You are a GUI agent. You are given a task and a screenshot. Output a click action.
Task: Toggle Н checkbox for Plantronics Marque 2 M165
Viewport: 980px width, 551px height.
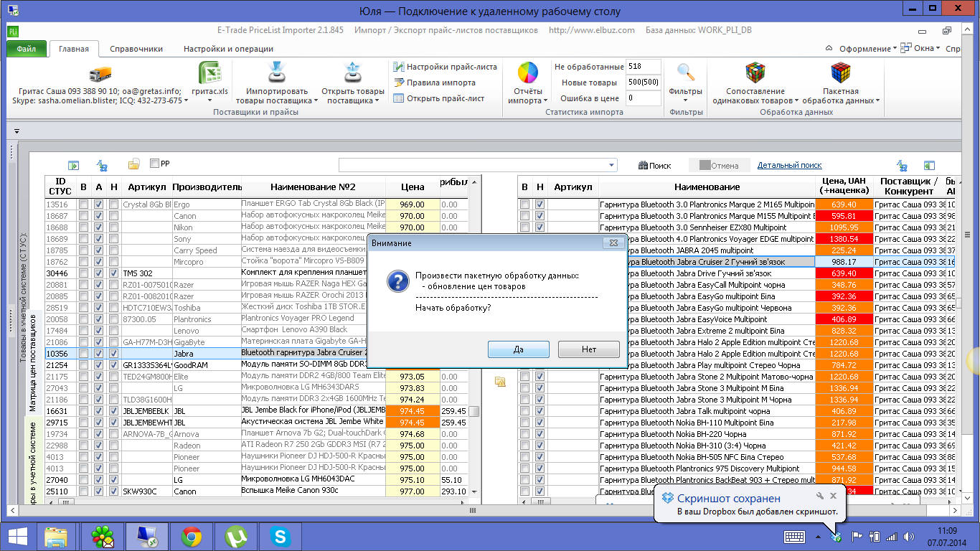(540, 204)
